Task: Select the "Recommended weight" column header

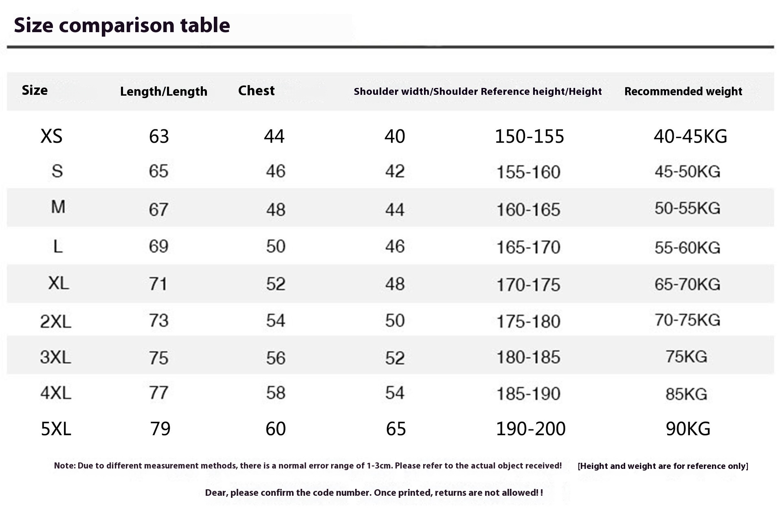Action: click(683, 91)
